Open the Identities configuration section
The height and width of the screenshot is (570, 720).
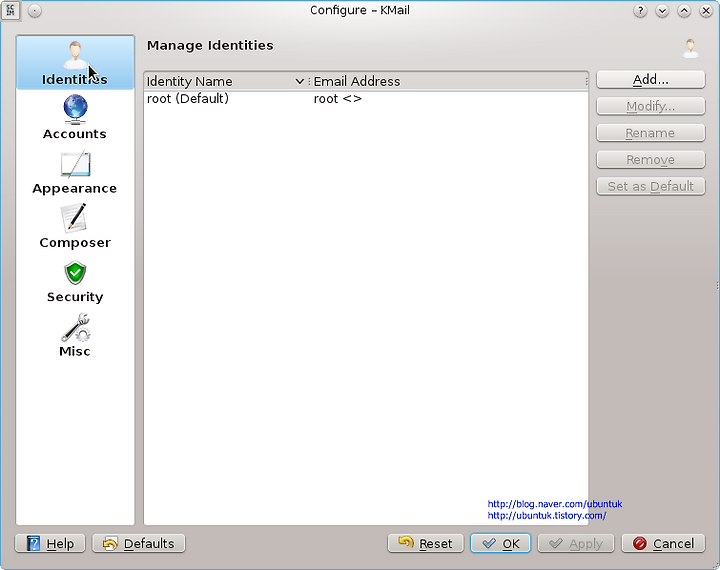pos(75,62)
